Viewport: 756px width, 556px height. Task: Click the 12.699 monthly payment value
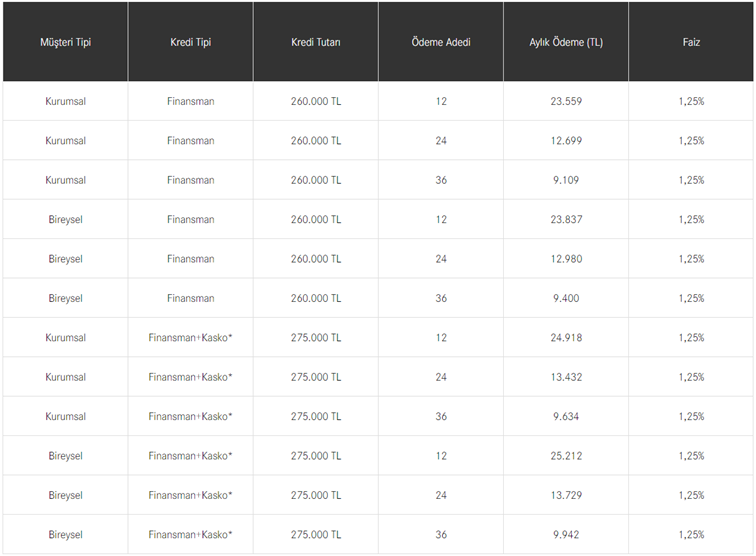tap(566, 141)
